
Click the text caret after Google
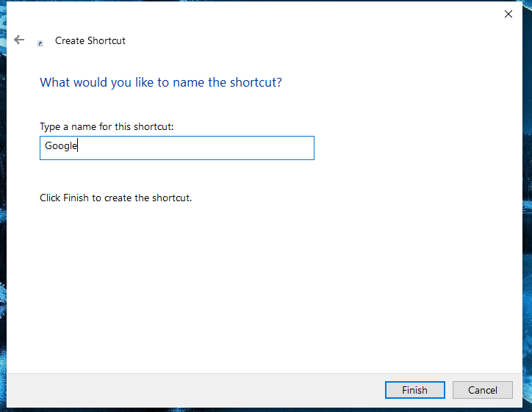click(x=78, y=147)
